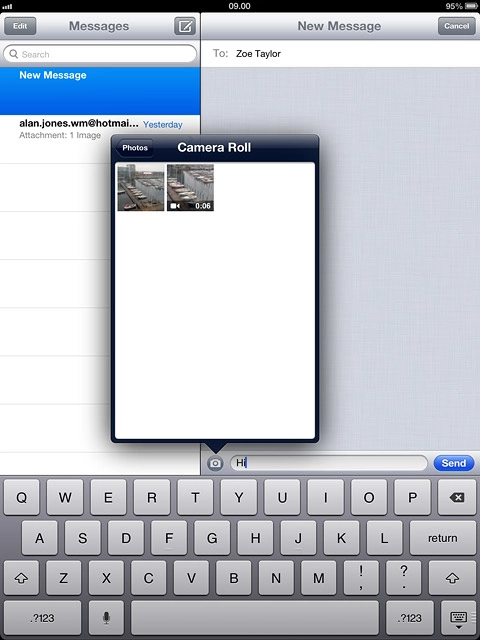Viewport: 480px width, 640px height.
Task: Tap the H key
Action: (256, 538)
